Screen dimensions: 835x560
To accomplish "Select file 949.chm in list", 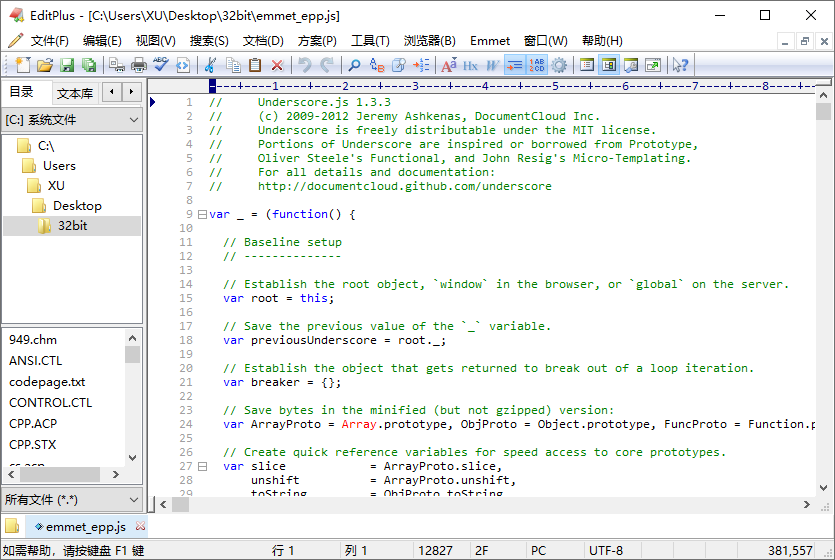I will tap(32, 340).
